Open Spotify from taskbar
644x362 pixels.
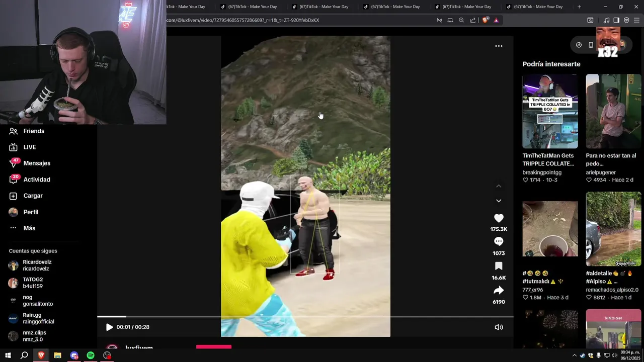pos(91,355)
